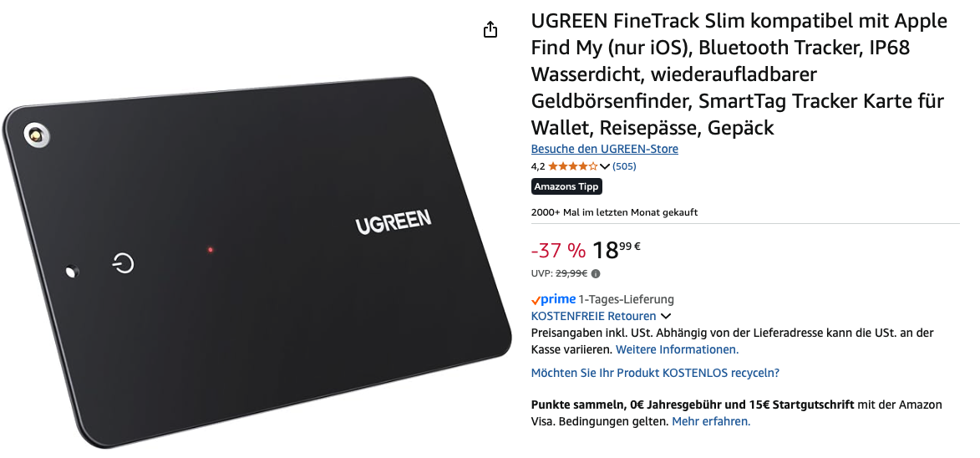Click the red LED dot on the tracker
Screen dimensions: 980x458
[x=210, y=250]
